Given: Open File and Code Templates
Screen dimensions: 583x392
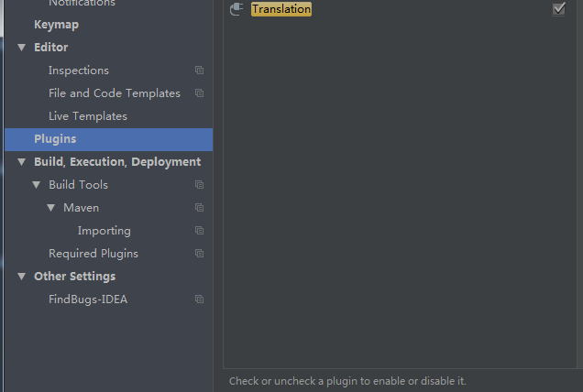Looking at the screenshot, I should [115, 93].
